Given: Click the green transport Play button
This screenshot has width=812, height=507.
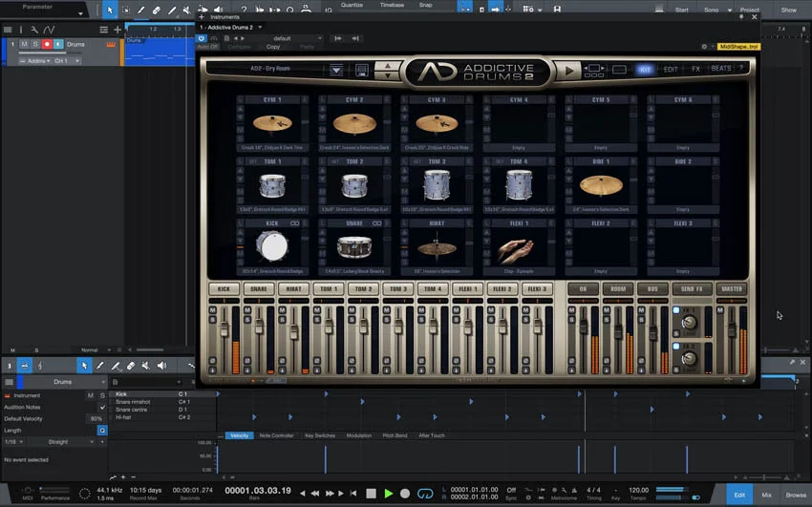Looking at the screenshot, I should click(x=388, y=494).
